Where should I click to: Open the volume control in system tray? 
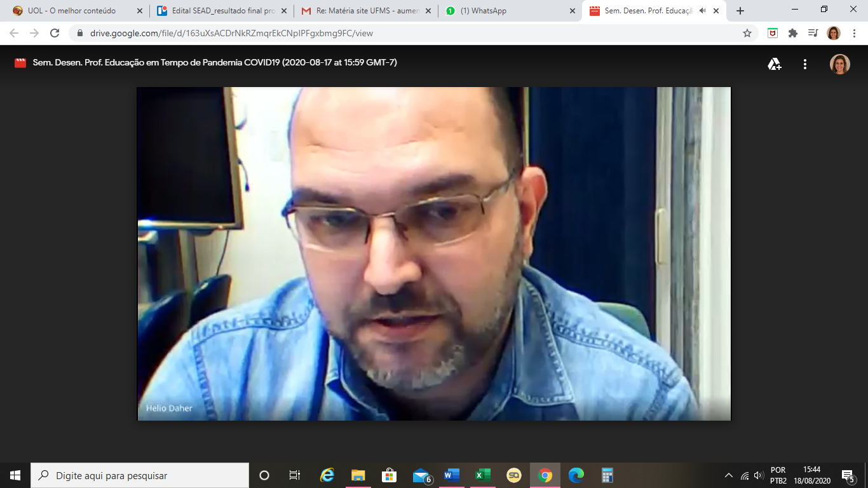(x=758, y=475)
